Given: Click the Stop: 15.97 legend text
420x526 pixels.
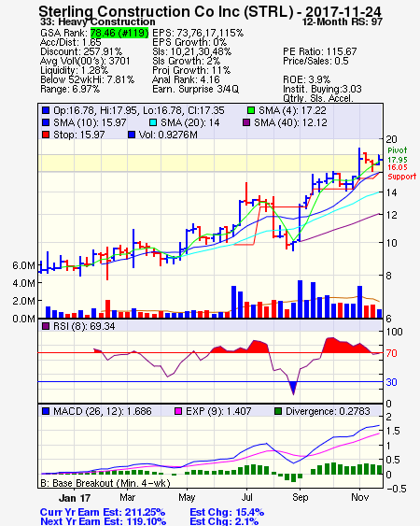Looking at the screenshot, I should click(x=78, y=135).
